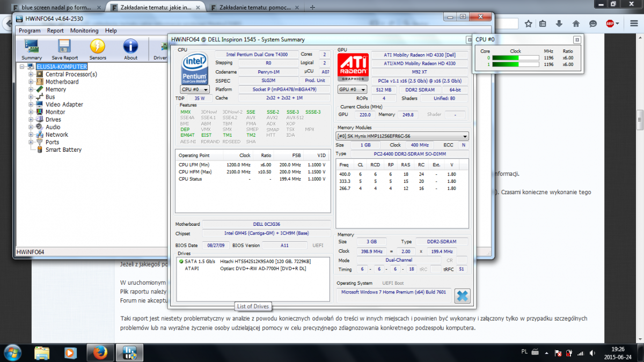The image size is (644, 362).
Task: Click the Adblock Plus ABP icon
Action: point(610,24)
